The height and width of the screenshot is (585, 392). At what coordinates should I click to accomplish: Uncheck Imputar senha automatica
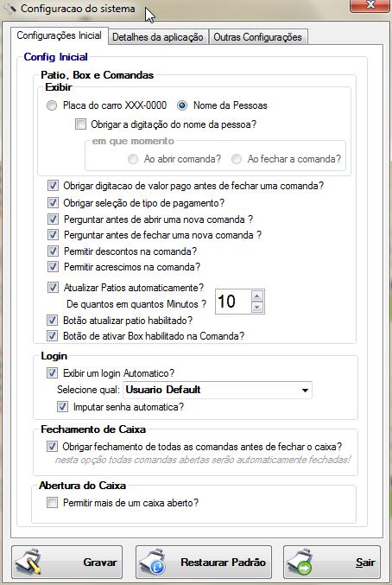[63, 407]
